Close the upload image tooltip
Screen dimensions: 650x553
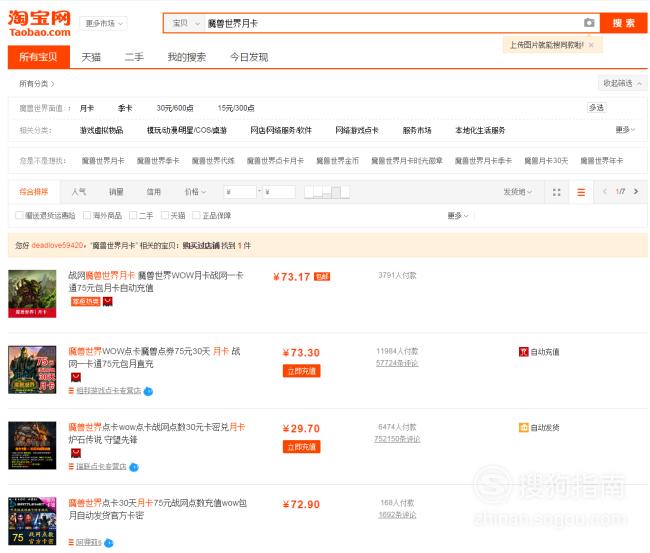591,45
